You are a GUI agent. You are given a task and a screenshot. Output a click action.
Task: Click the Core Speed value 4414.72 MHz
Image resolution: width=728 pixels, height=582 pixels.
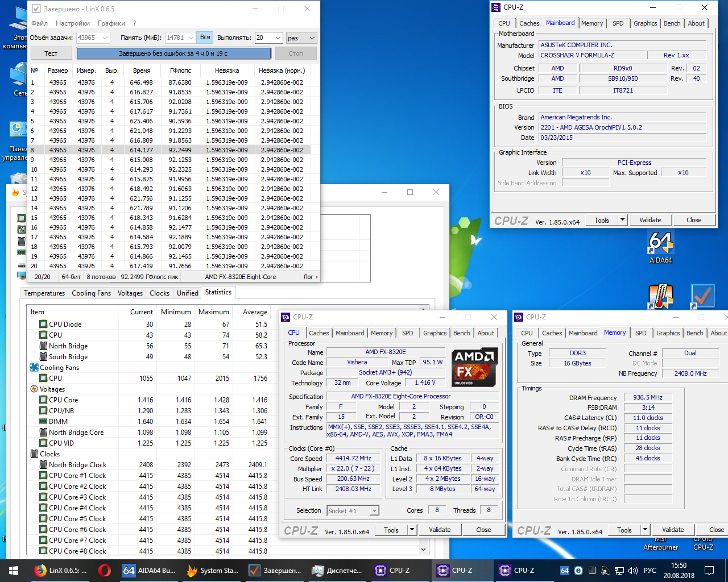(x=353, y=458)
